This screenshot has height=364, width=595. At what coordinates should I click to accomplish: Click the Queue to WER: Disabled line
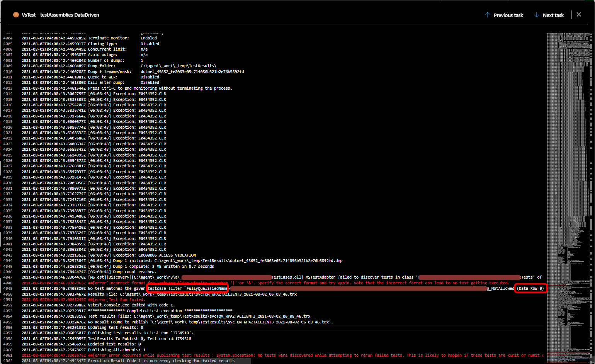90,77
